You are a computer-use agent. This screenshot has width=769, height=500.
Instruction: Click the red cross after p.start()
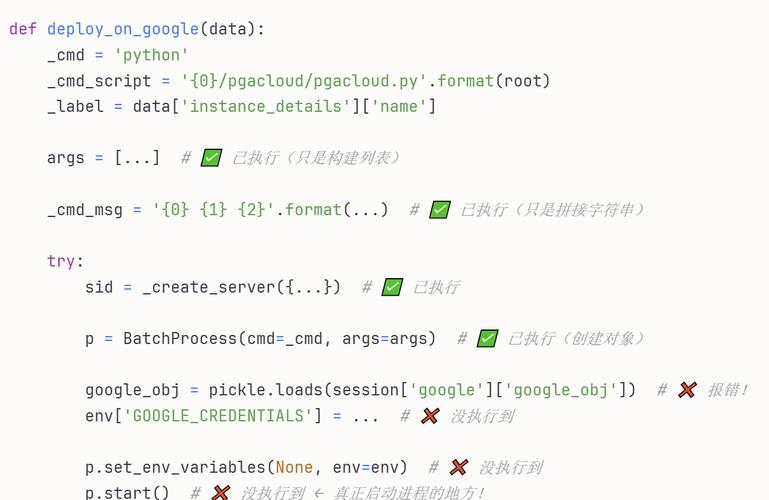(221, 493)
